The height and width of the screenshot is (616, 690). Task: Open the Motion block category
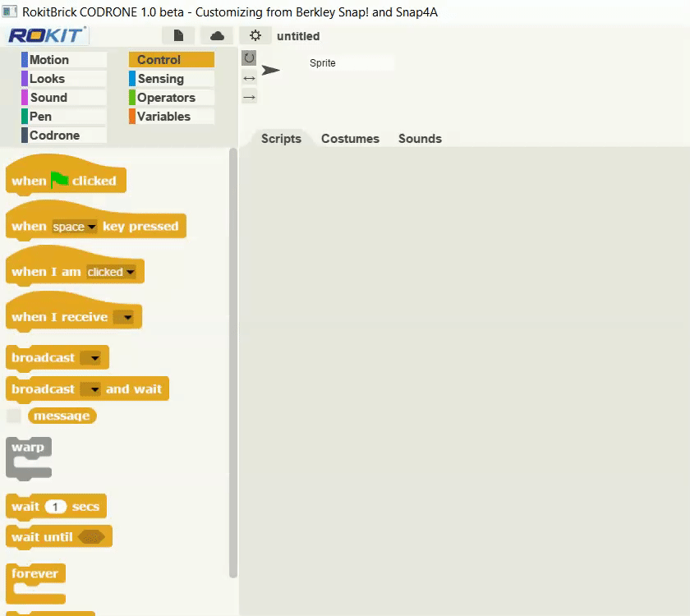pos(64,60)
